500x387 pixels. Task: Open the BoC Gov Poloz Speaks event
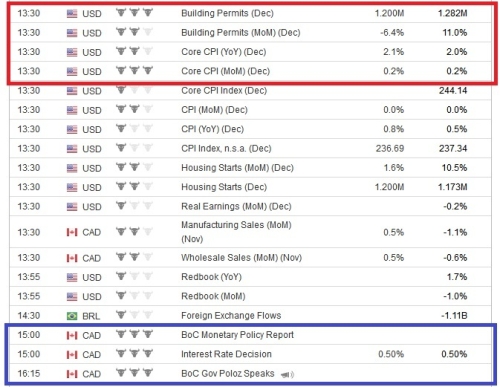(x=228, y=373)
